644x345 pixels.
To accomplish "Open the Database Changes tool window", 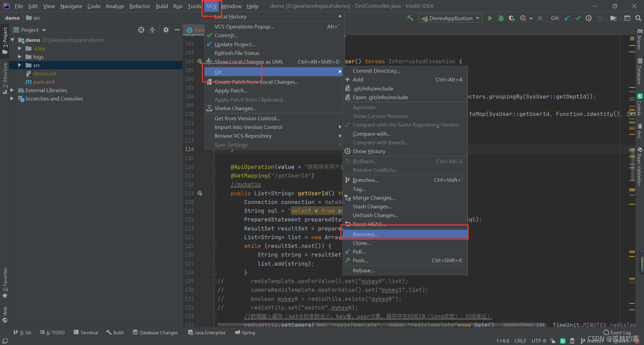I will tap(155, 333).
